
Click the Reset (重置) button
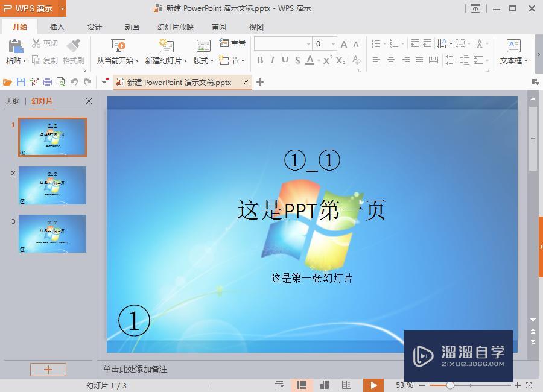(233, 43)
